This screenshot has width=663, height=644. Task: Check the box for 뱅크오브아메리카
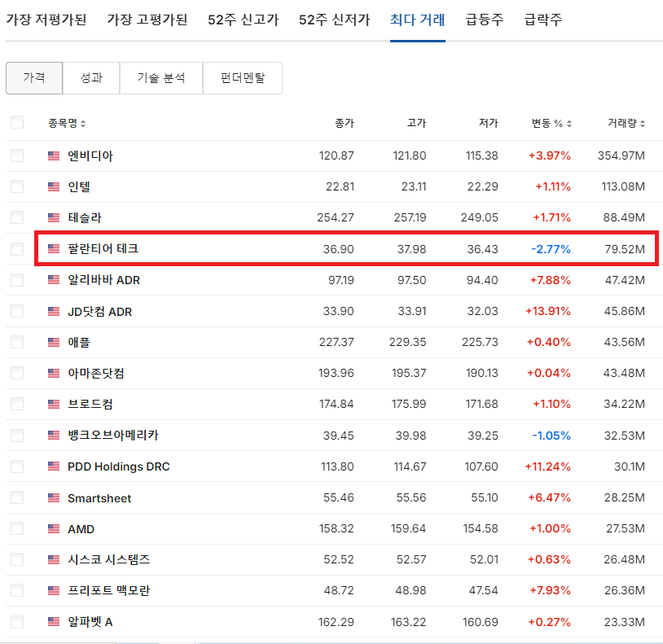click(x=17, y=436)
